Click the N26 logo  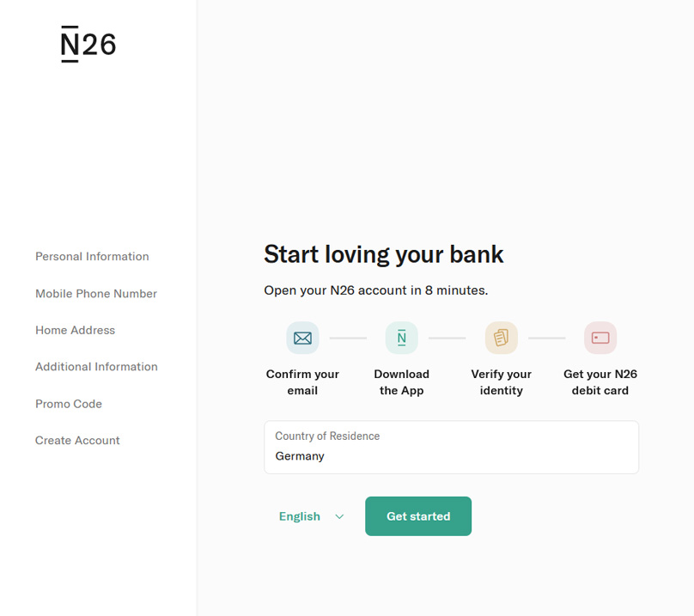(88, 44)
